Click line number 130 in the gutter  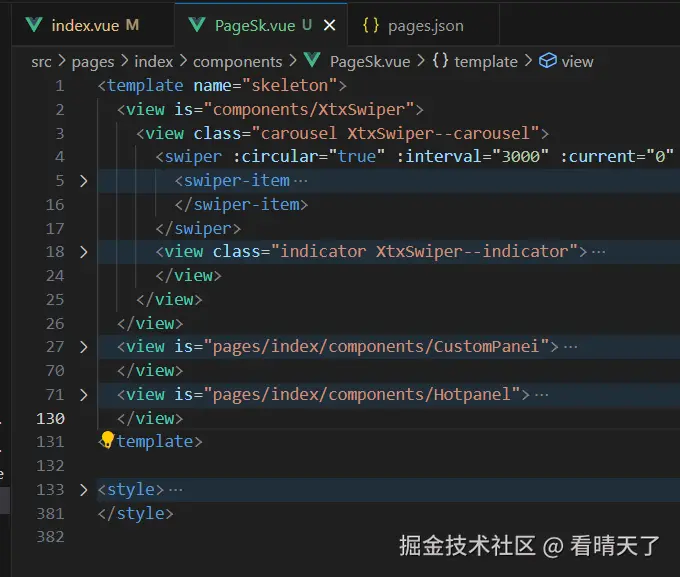tap(50, 419)
